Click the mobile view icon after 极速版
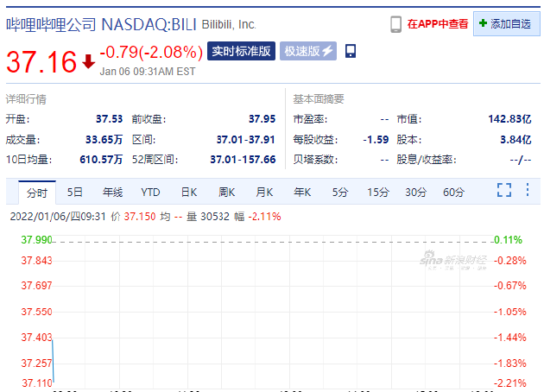The image size is (544, 392). [x=351, y=51]
